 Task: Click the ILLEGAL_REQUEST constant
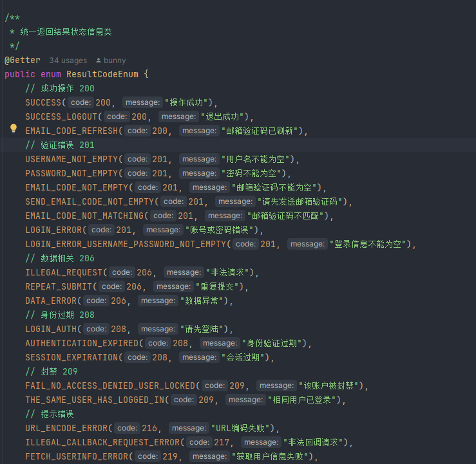point(64,273)
